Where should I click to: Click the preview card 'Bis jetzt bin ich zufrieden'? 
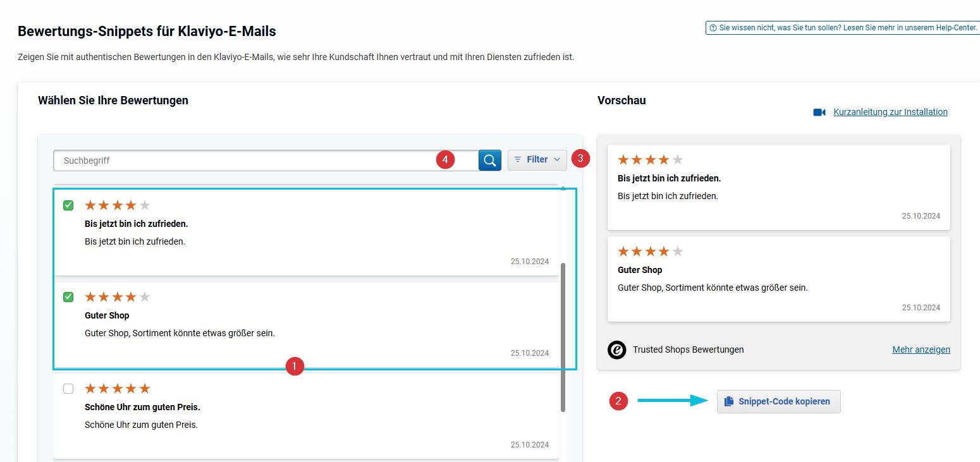(x=778, y=187)
